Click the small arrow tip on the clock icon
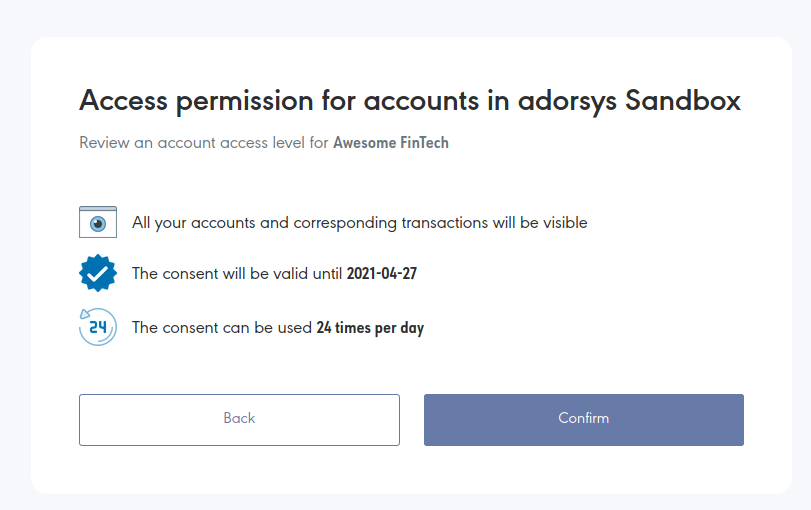This screenshot has width=811, height=510. click(84, 314)
